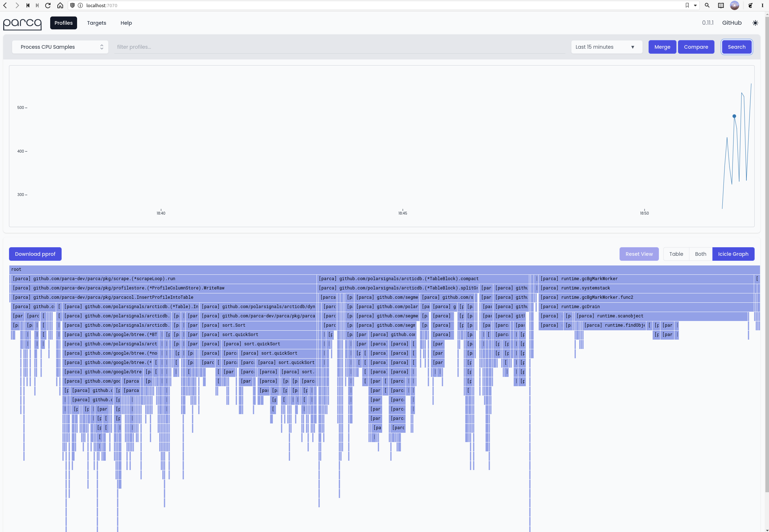
Task: Select parca-dev/parca/pkg/parca node
Action: click(x=258, y=316)
